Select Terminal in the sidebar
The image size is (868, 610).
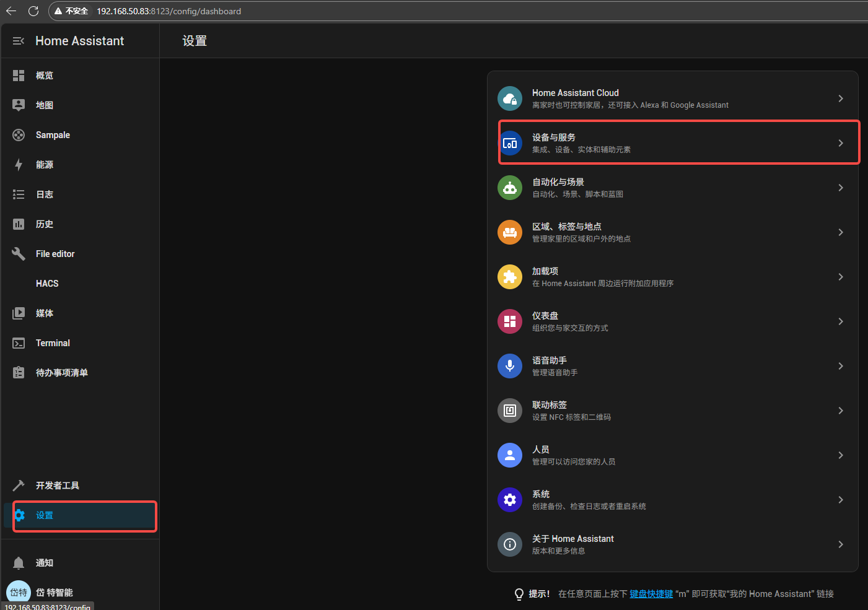(x=53, y=343)
